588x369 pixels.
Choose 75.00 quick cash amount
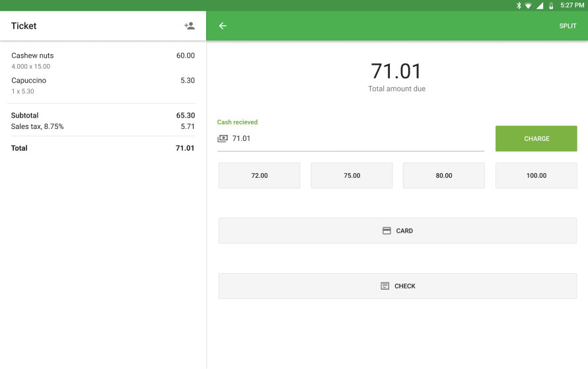[351, 175]
